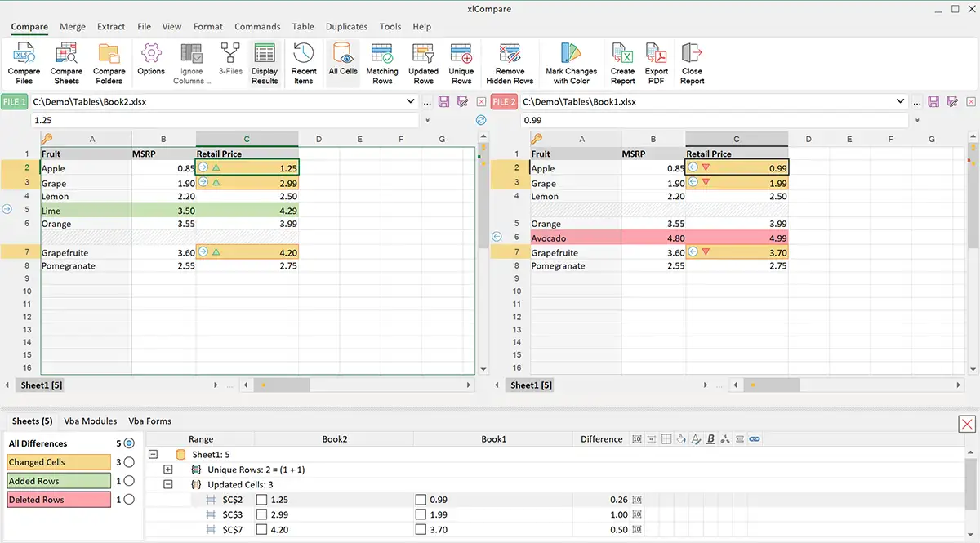The width and height of the screenshot is (980, 543).
Task: Collapse the Updated Cells tree node
Action: [x=168, y=484]
